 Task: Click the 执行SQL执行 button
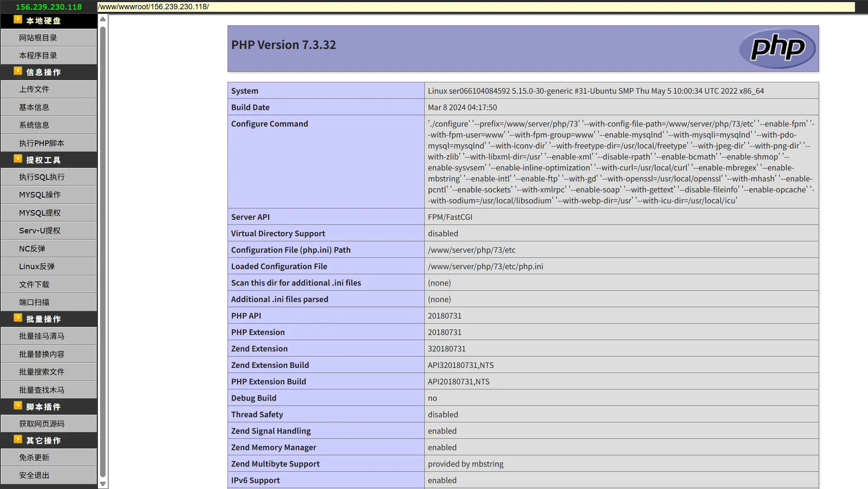(x=49, y=177)
